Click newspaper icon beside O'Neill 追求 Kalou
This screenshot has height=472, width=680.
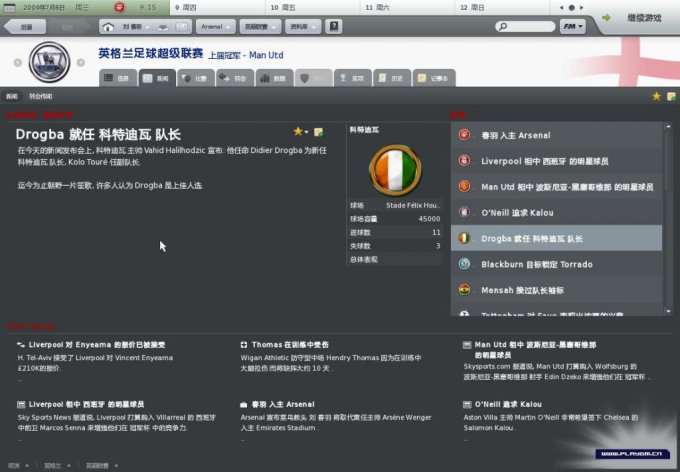pyautogui.click(x=467, y=404)
